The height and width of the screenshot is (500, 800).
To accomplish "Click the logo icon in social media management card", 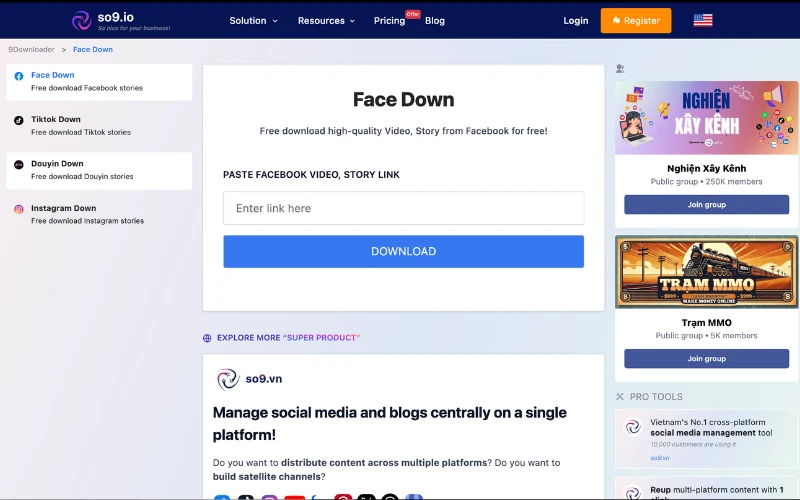I will click(633, 427).
